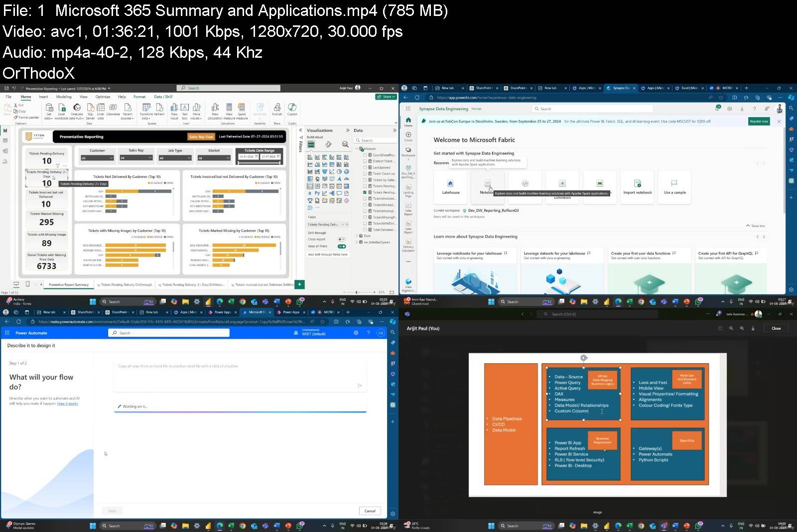Open Power Automate app launcher waffle
The image size is (797, 532).
(7, 333)
